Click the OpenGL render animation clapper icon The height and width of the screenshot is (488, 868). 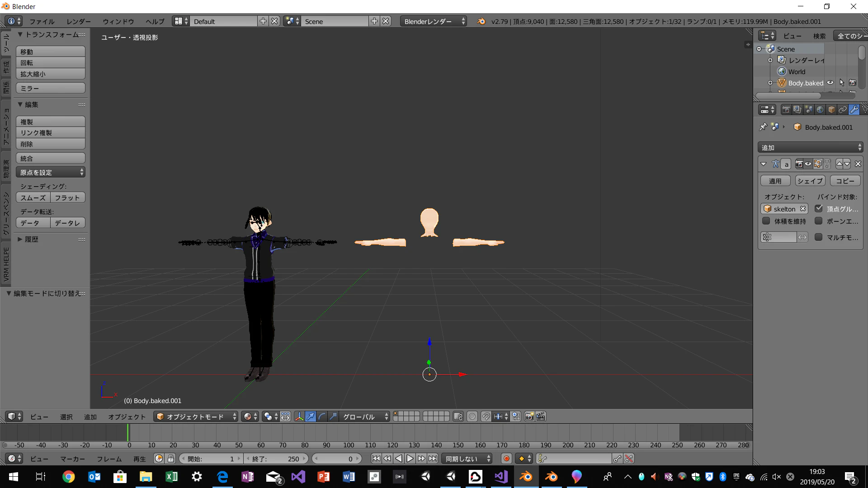[x=541, y=417]
